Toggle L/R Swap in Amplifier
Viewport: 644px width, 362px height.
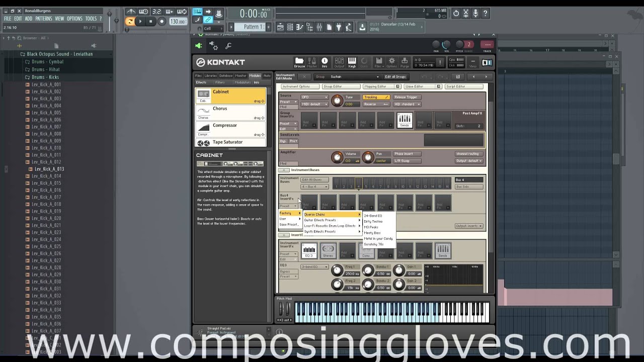pos(408,161)
